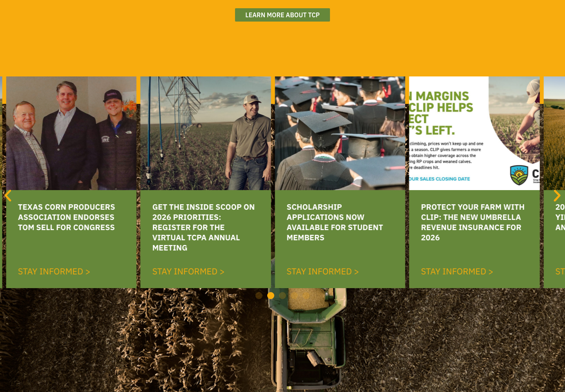
Task: Open the irrigation field farmer photo
Action: click(x=206, y=133)
